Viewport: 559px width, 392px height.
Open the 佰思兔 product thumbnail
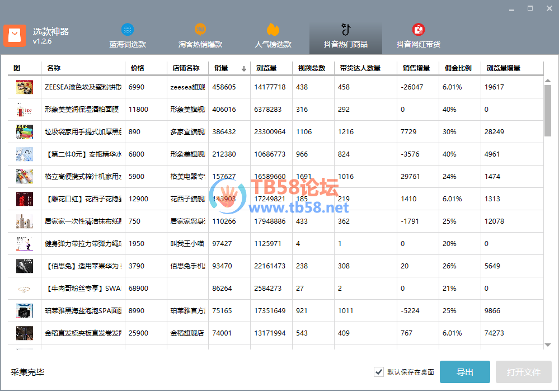tap(25, 266)
